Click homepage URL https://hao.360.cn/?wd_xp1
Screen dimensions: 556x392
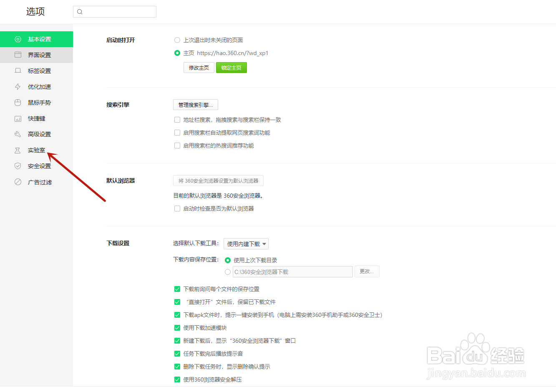click(x=233, y=53)
